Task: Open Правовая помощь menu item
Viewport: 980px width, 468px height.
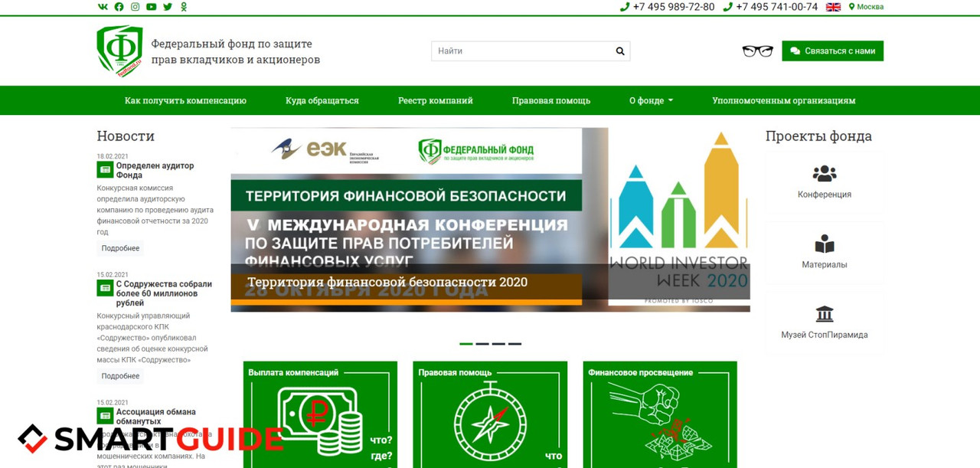Action: (551, 100)
